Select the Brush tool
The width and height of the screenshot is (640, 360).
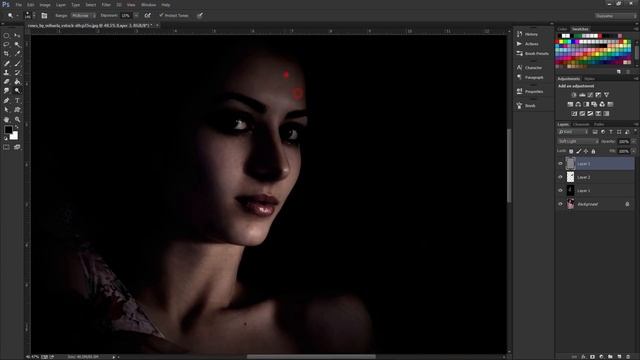pyautogui.click(x=17, y=63)
